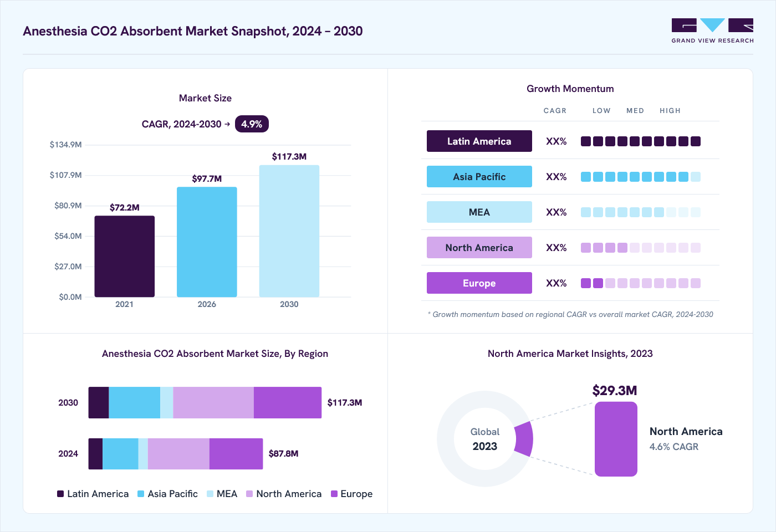Screen dimensions: 776x532
Task: Click the $134.9M axis label
Action: (x=66, y=145)
